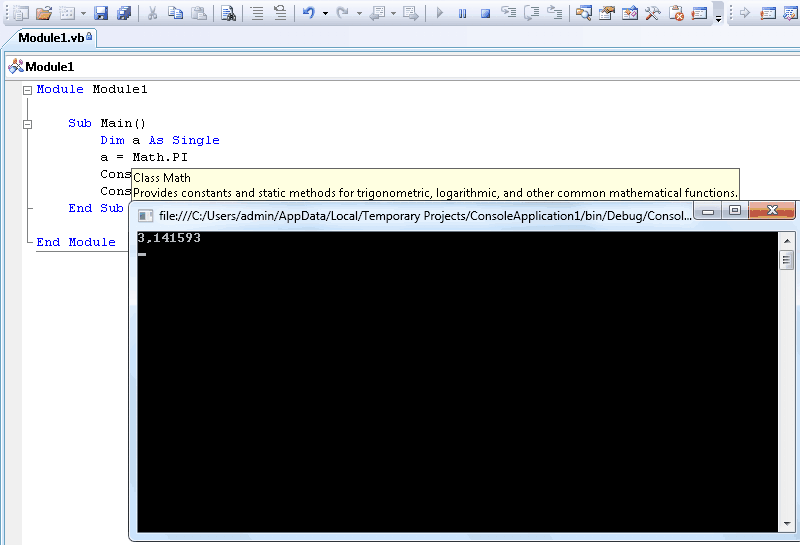This screenshot has width=800, height=545.
Task: Click the Math.PI code text
Action: [x=160, y=157]
